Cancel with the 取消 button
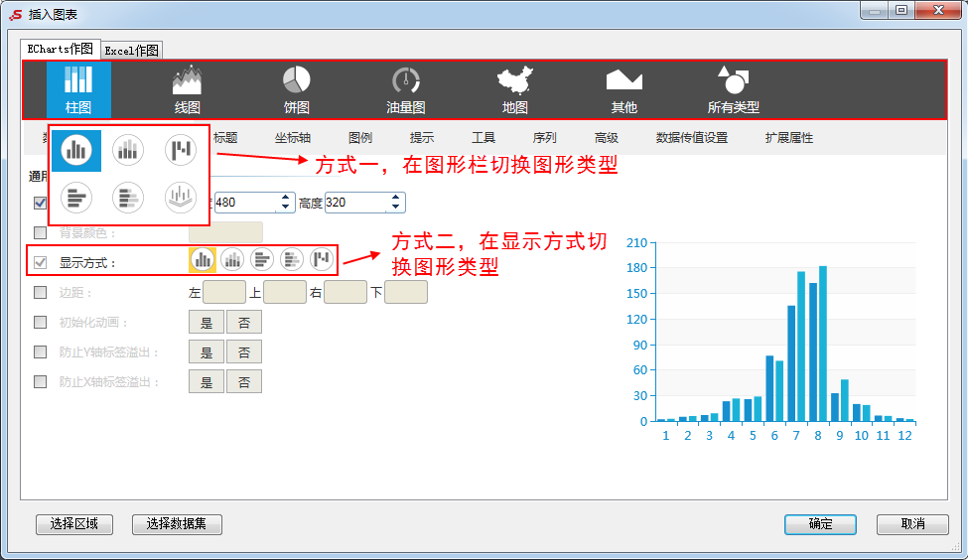 click(x=912, y=524)
